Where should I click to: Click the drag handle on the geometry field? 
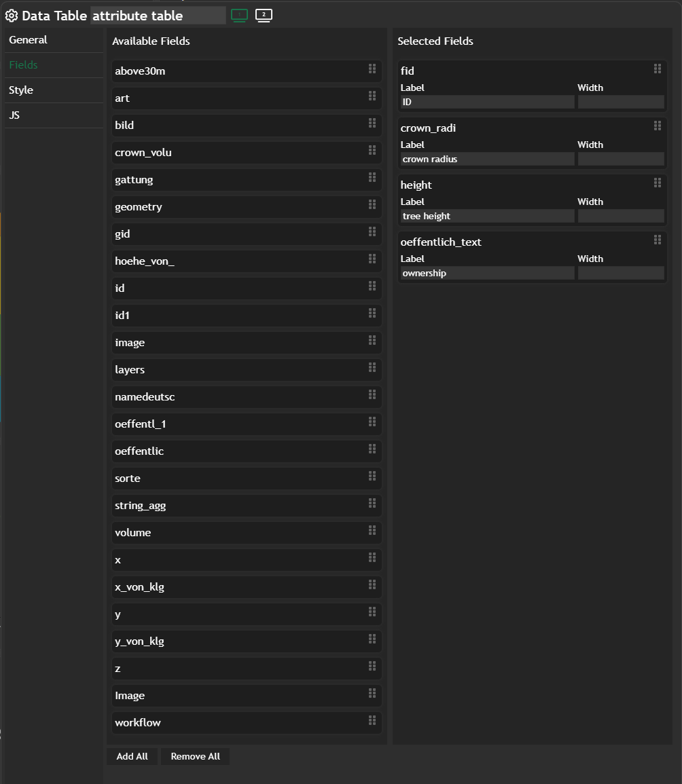click(372, 204)
